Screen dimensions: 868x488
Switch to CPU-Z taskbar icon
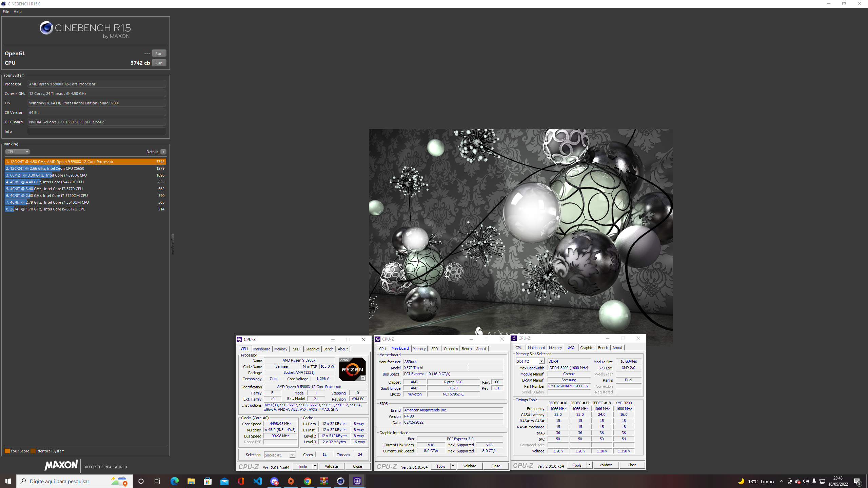tap(357, 481)
